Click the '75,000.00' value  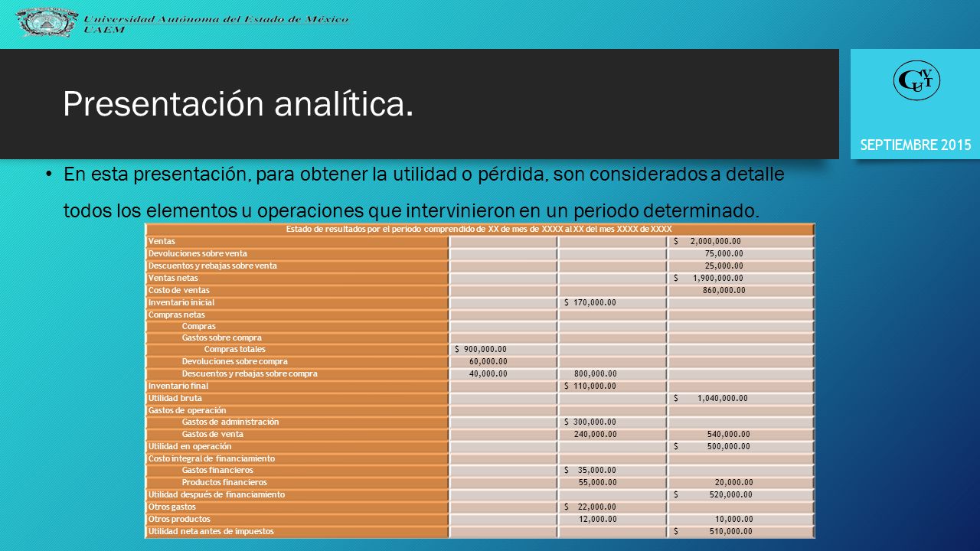tap(724, 253)
